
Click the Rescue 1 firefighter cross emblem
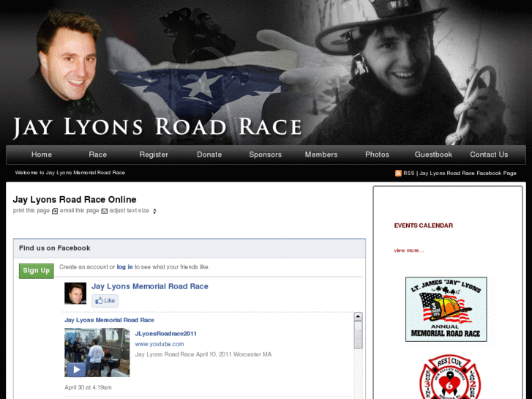[450, 378]
